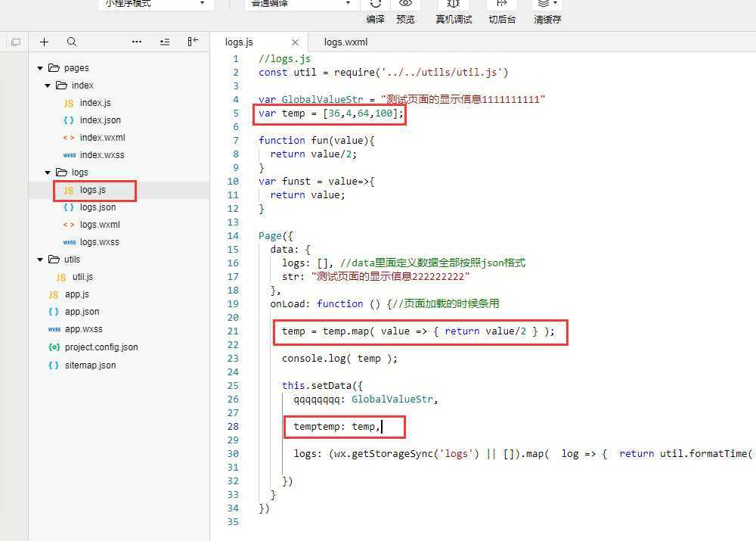Screen dimensions: 756x541
Task: Open the mini program mode dropdown
Action: point(156,4)
